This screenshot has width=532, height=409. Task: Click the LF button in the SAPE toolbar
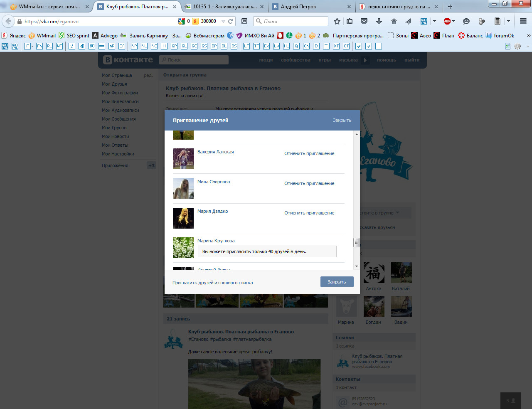tap(246, 46)
